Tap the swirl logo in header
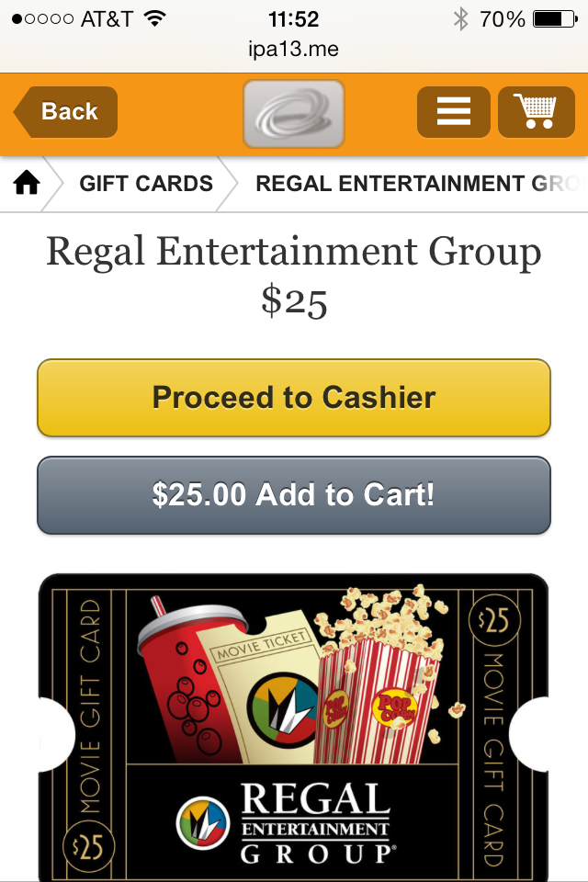Screen dimensions: 588x882 point(294,114)
